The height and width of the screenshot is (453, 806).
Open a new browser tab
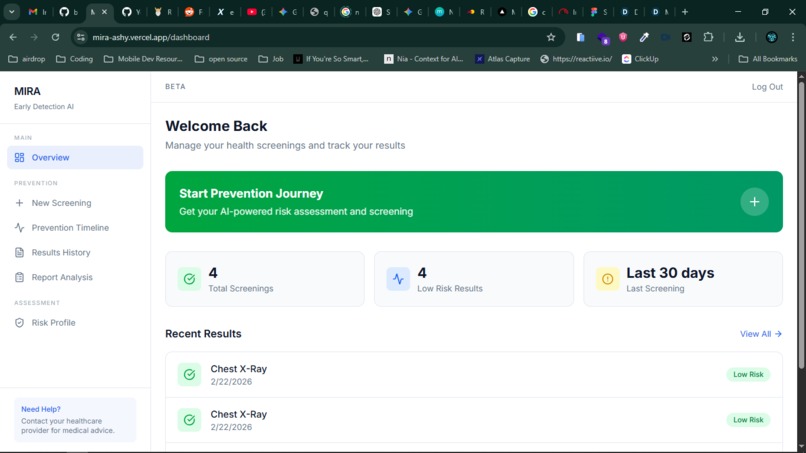click(685, 12)
